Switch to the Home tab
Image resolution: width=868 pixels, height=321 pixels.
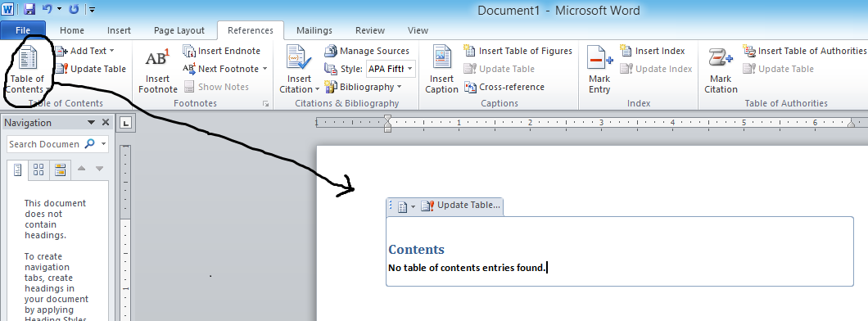pyautogui.click(x=72, y=30)
